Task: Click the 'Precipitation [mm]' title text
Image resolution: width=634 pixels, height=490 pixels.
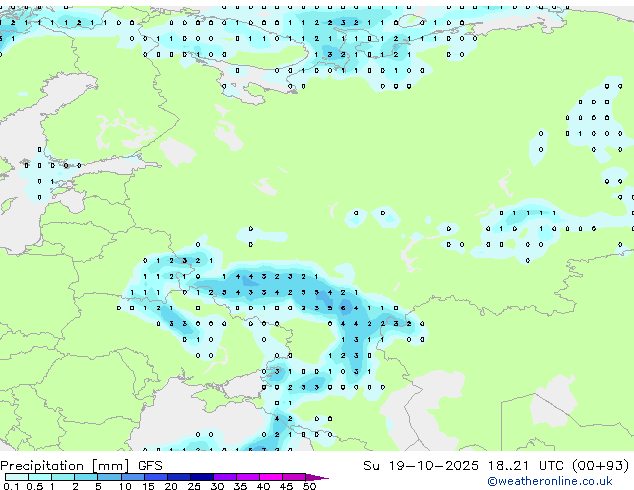Action: click(65, 466)
